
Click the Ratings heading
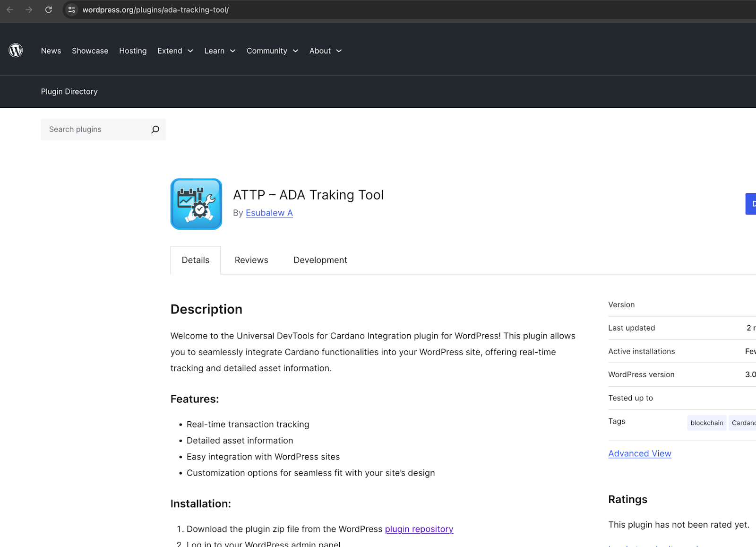628,500
